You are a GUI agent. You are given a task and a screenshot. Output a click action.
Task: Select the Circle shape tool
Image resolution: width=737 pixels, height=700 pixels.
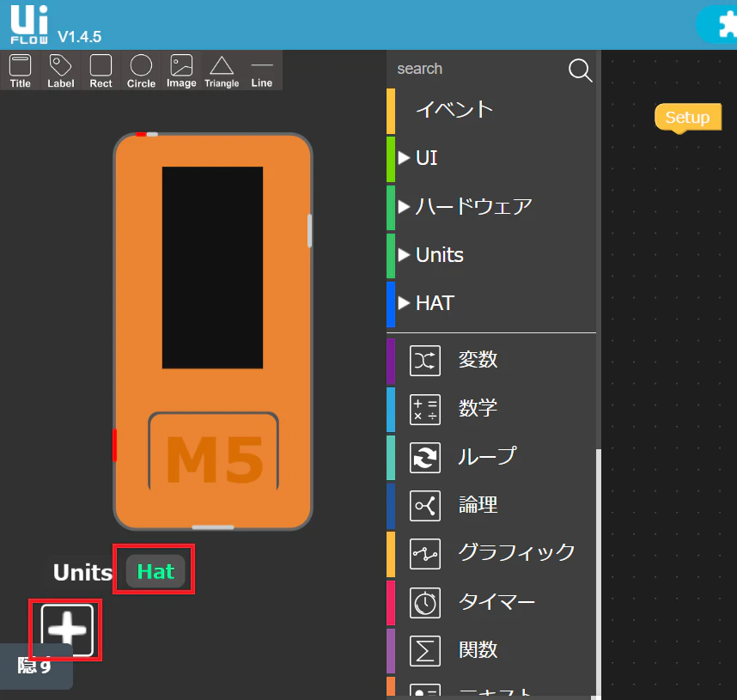pyautogui.click(x=141, y=71)
